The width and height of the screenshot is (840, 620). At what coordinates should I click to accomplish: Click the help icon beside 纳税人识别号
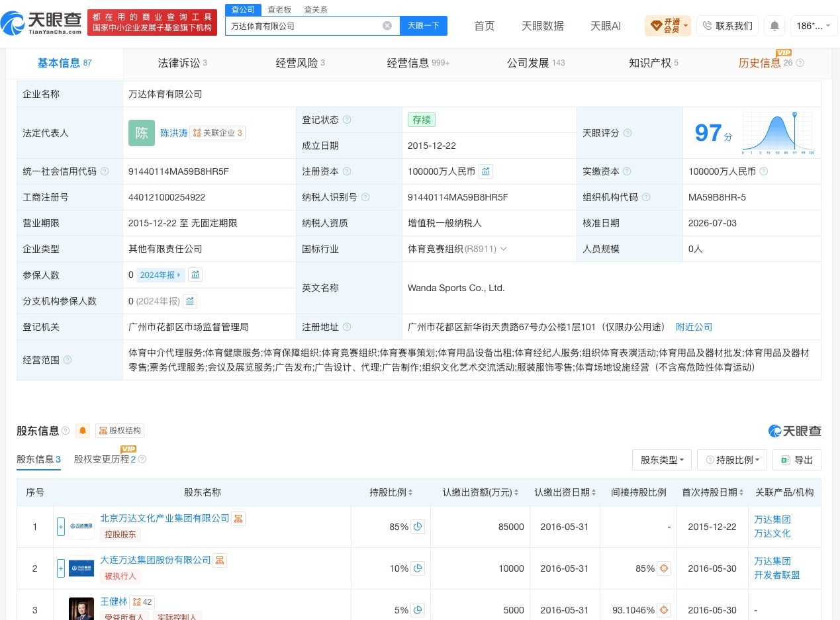[x=365, y=197]
